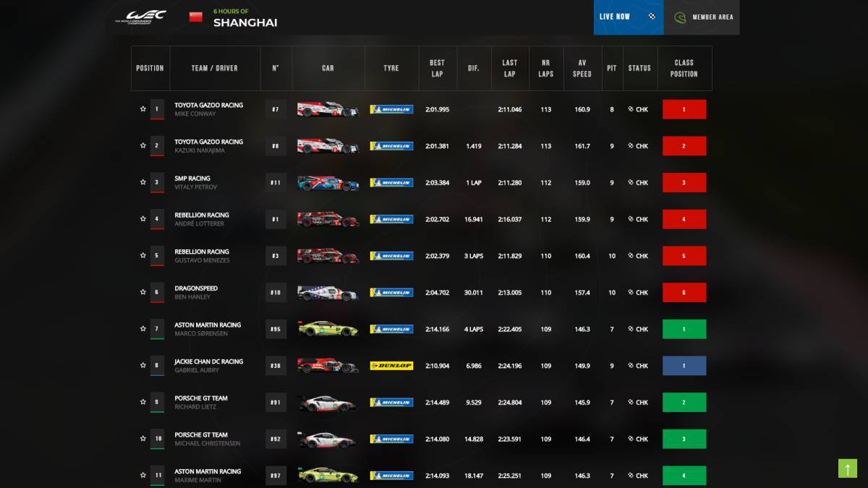
Task: Click the Porsche #92 car image
Action: 328,439
